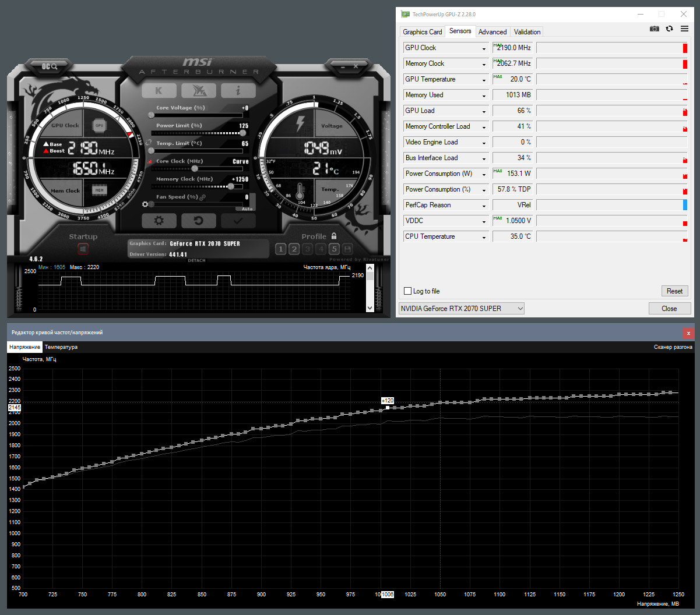Apply settings with the checkmark button
The width and height of the screenshot is (700, 615).
click(238, 221)
